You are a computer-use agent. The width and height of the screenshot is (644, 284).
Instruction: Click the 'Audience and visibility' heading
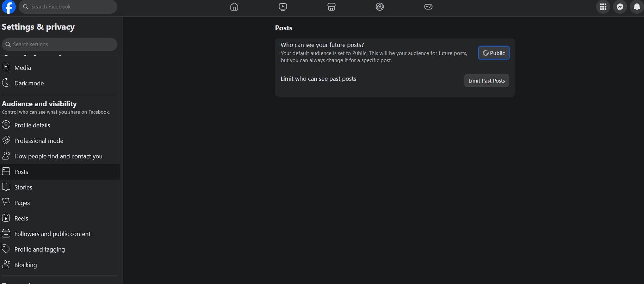39,104
